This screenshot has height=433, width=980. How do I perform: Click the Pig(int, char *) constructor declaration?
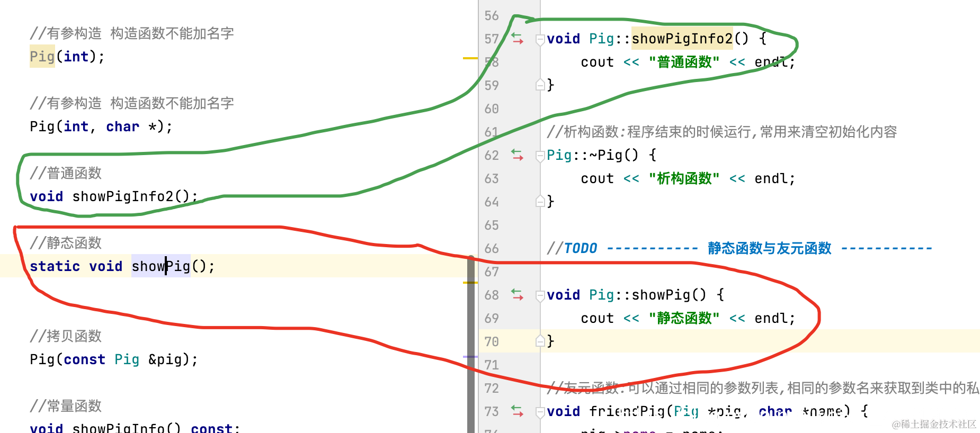click(x=101, y=127)
